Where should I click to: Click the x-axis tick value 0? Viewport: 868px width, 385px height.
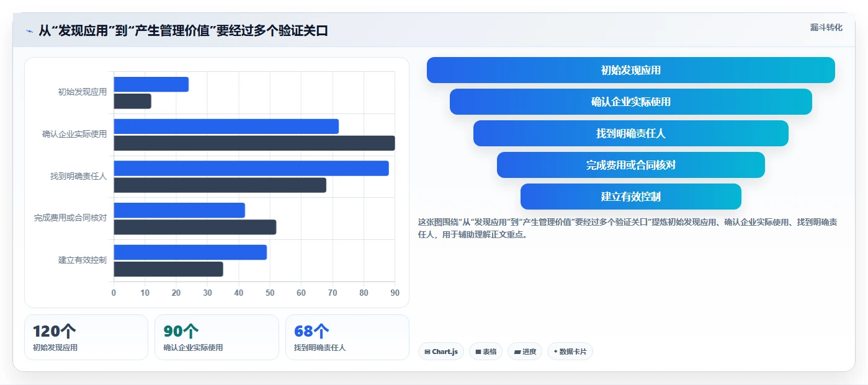tap(114, 293)
